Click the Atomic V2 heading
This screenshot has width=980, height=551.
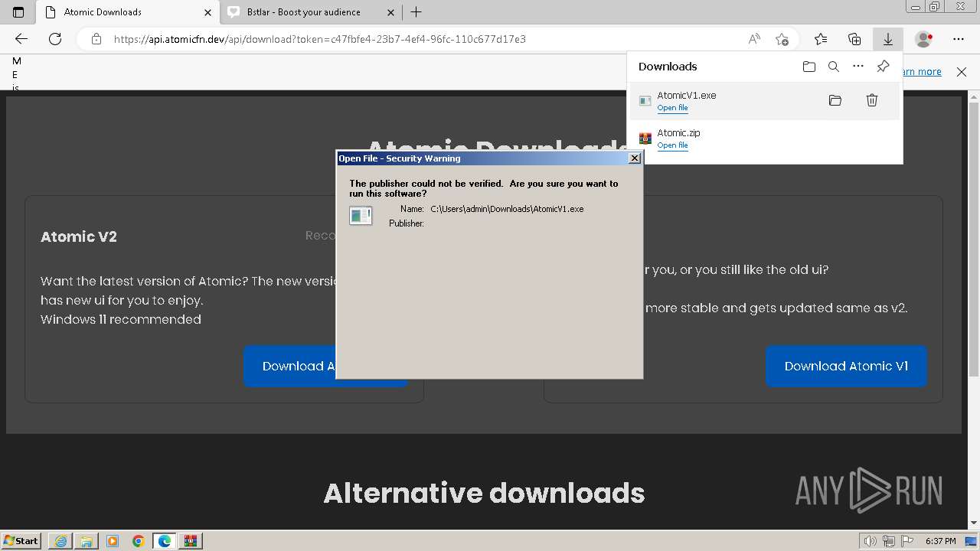point(79,236)
